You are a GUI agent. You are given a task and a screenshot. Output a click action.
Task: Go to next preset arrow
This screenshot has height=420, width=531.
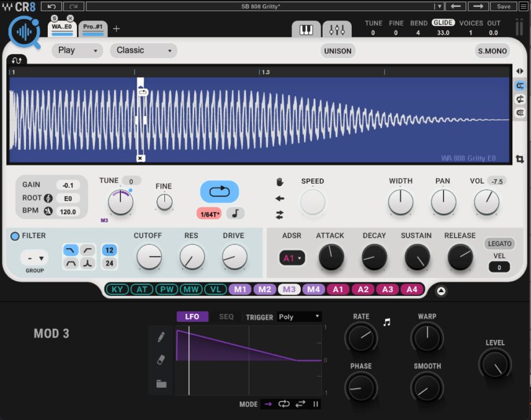pos(478,6)
